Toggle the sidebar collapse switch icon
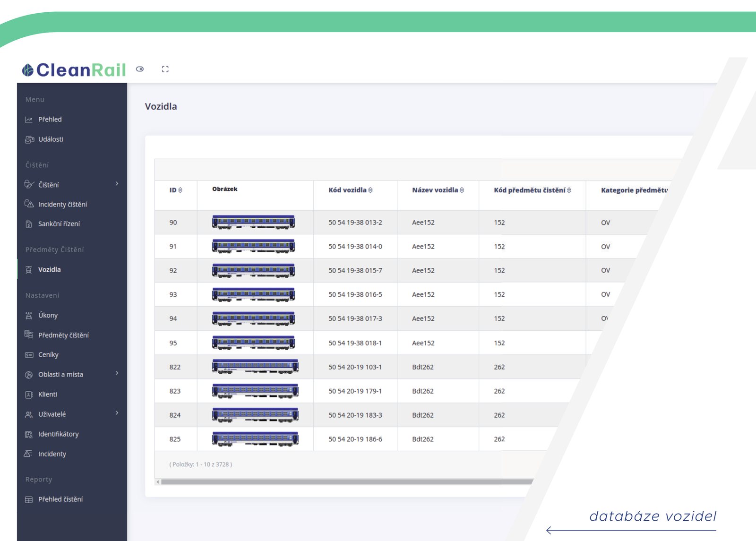This screenshot has height=541, width=756. pyautogui.click(x=140, y=69)
